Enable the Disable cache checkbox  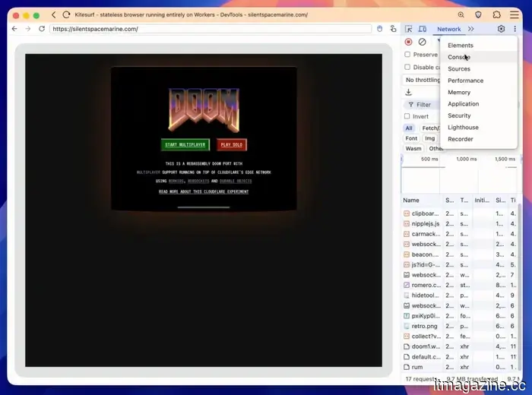pos(407,67)
